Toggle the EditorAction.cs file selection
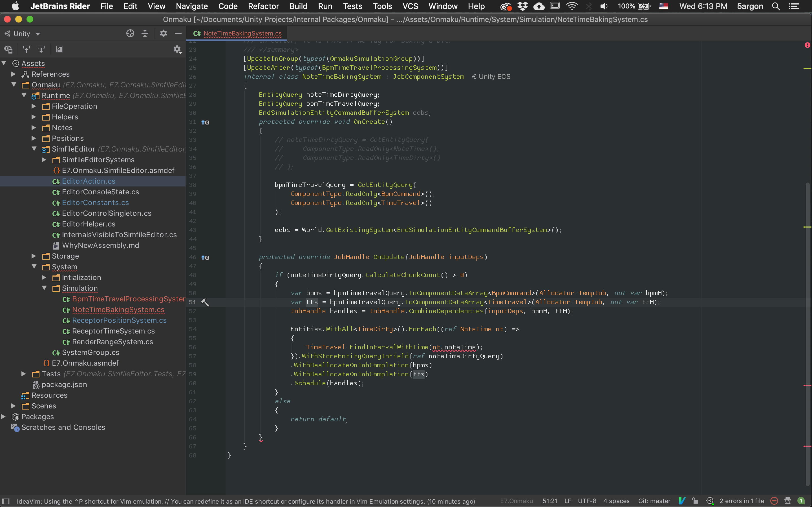The image size is (812, 507). tap(88, 181)
